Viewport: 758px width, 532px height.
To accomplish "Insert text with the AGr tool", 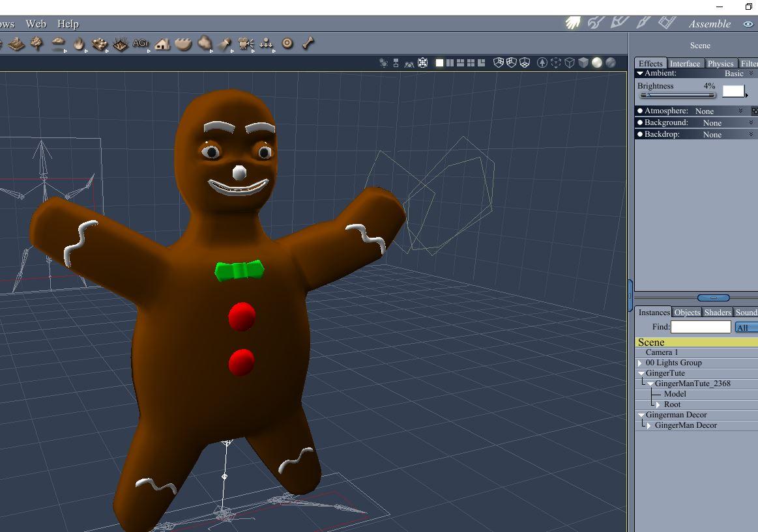I will pyautogui.click(x=141, y=44).
